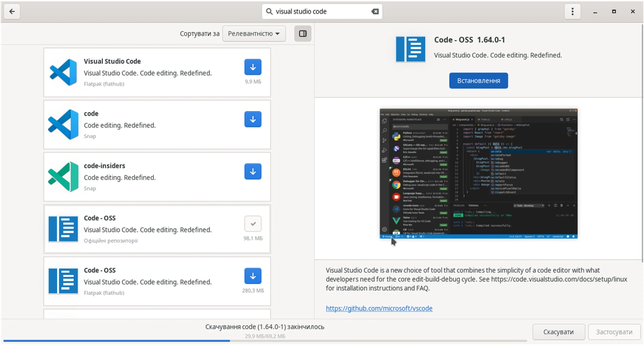Screen dimensions: 644x345
Task: Download the code Snap package
Action: coord(253,119)
